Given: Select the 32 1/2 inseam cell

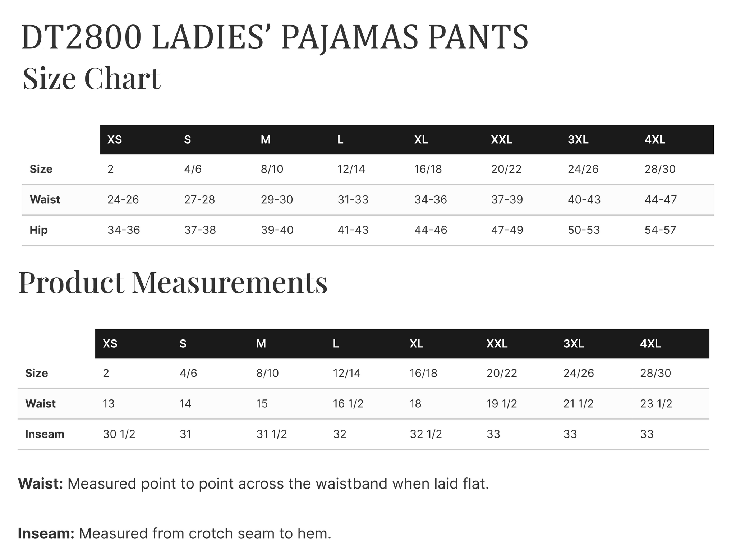Looking at the screenshot, I should 426,434.
